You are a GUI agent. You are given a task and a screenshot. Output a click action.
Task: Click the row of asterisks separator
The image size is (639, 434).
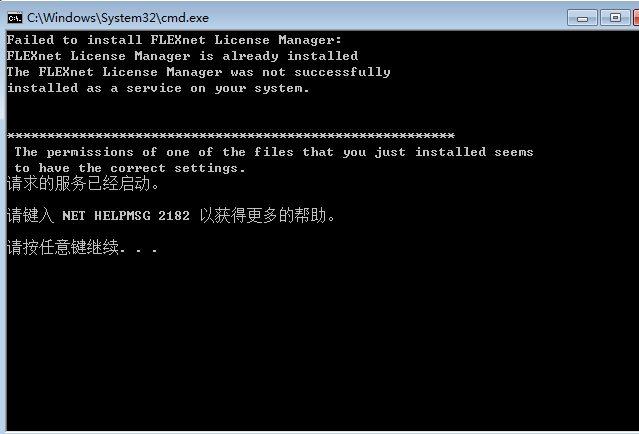(x=230, y=136)
